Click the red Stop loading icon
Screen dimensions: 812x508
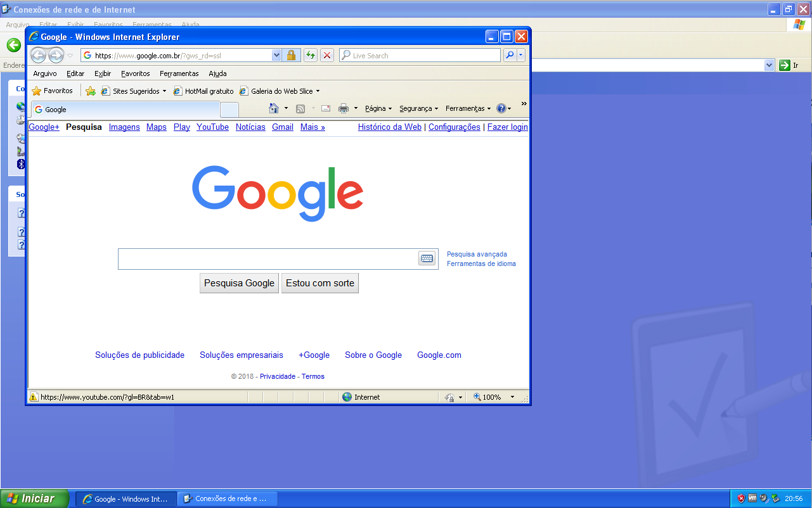point(327,56)
